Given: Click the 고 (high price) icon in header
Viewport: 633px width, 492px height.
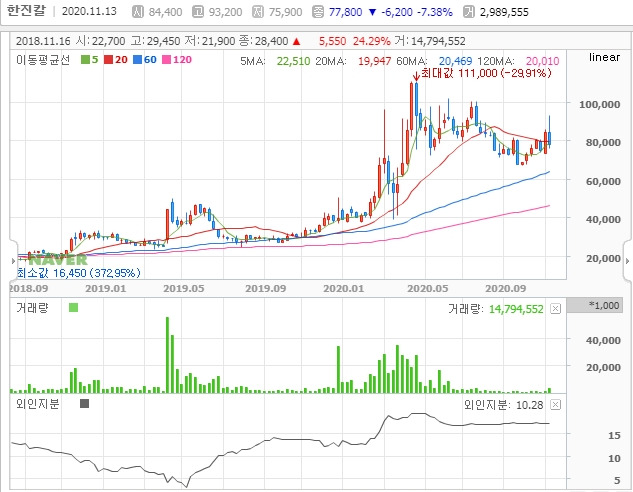Looking at the screenshot, I should click(198, 12).
